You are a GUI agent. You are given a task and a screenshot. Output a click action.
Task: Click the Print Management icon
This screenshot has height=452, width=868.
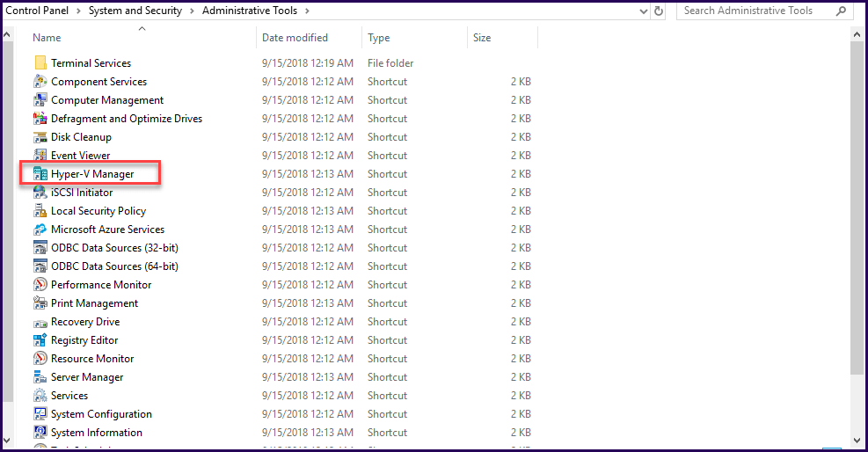coord(40,303)
